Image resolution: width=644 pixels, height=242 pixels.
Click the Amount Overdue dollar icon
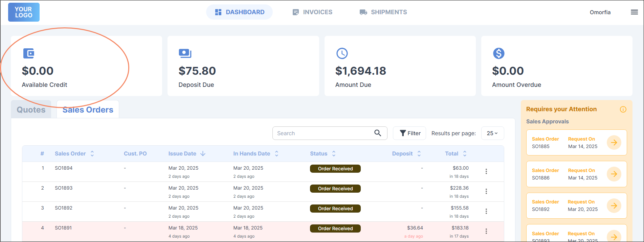[x=498, y=53]
